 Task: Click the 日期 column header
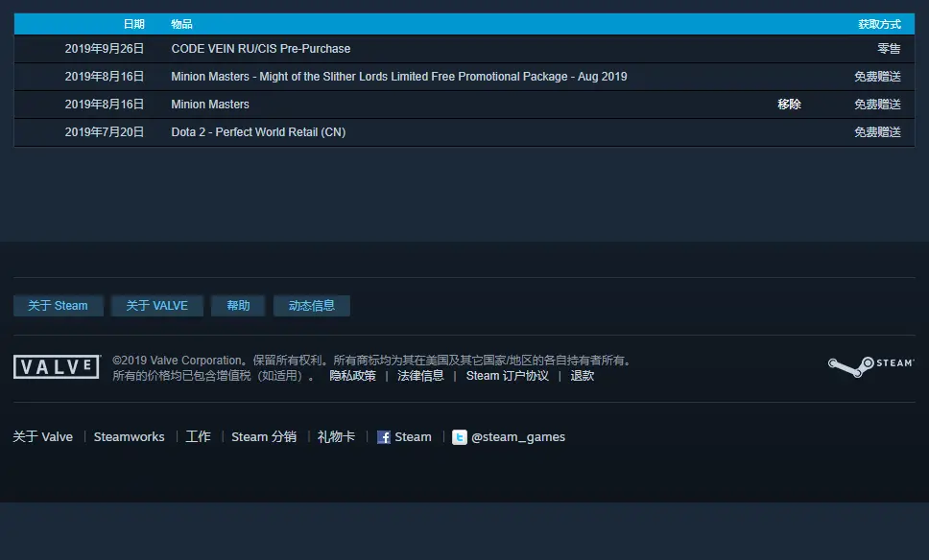click(x=134, y=24)
